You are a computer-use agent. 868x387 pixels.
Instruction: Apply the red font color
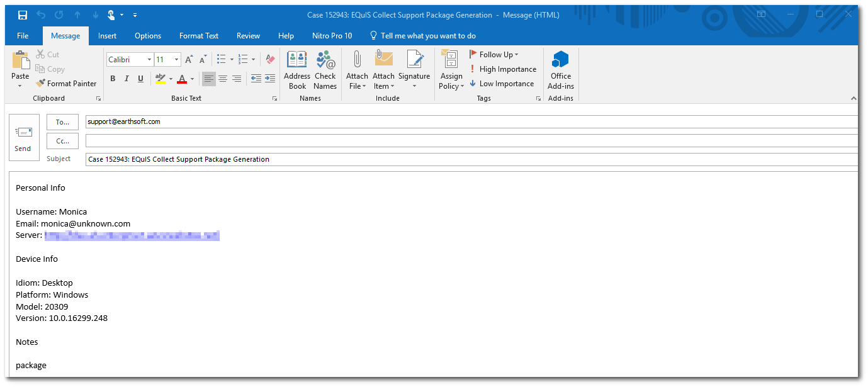(x=182, y=79)
